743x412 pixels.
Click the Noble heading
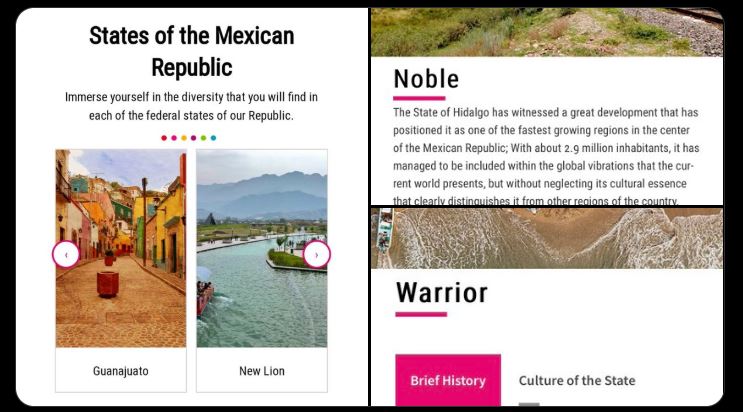[x=426, y=79]
